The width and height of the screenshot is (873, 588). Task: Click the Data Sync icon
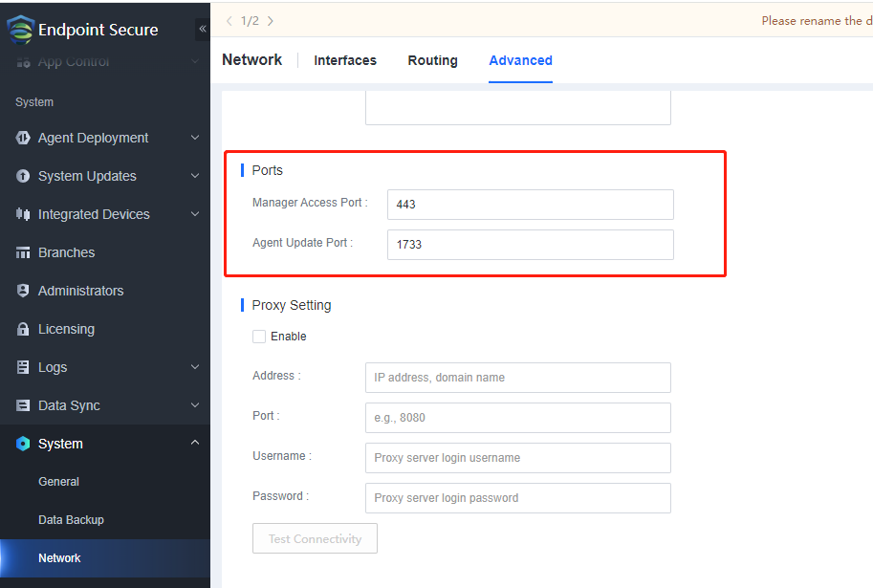(x=23, y=405)
